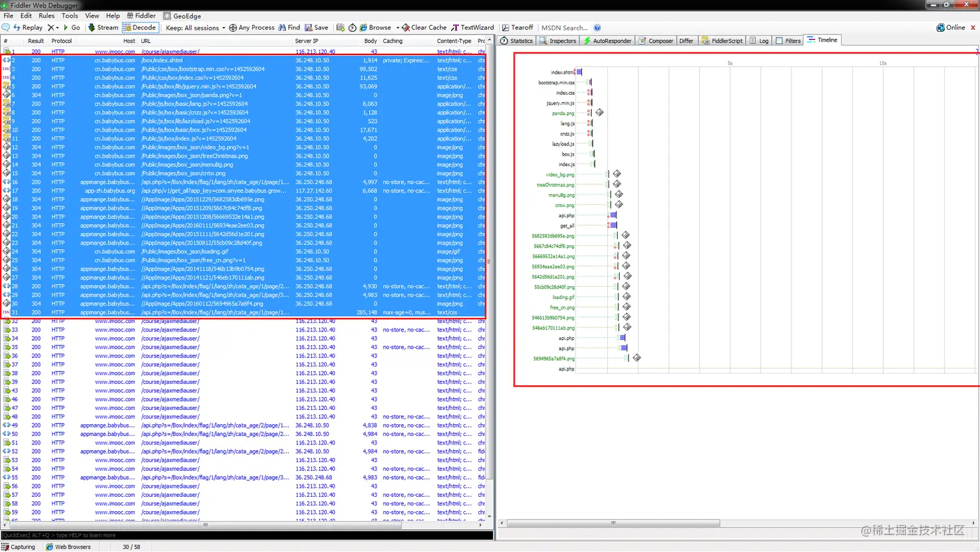Click the comment speech-bubble icon in toolbar
Screen dimensions: 980x552
6,28
